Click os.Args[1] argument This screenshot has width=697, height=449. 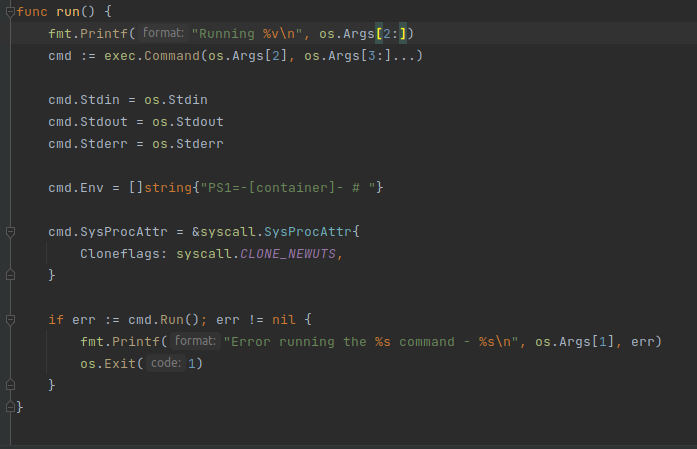point(574,342)
